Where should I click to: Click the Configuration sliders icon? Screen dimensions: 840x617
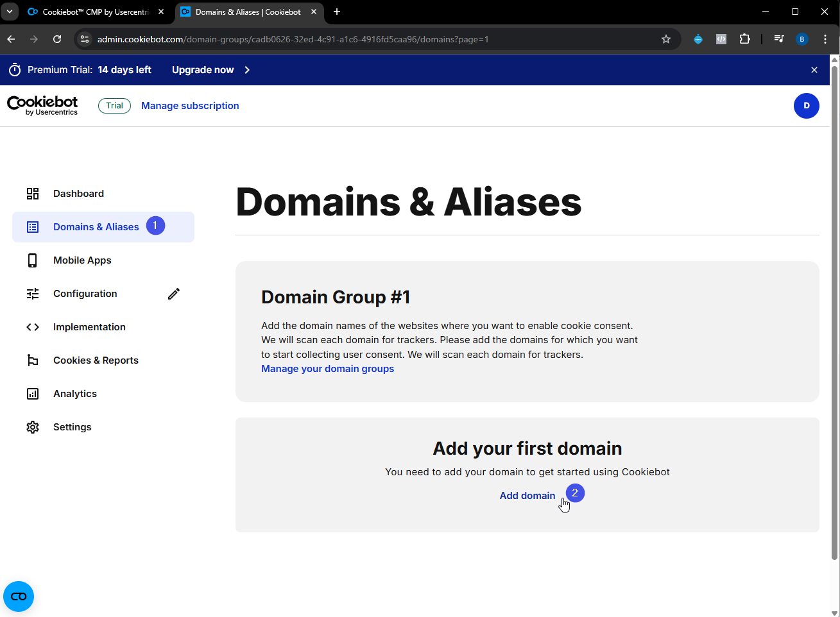tap(33, 294)
